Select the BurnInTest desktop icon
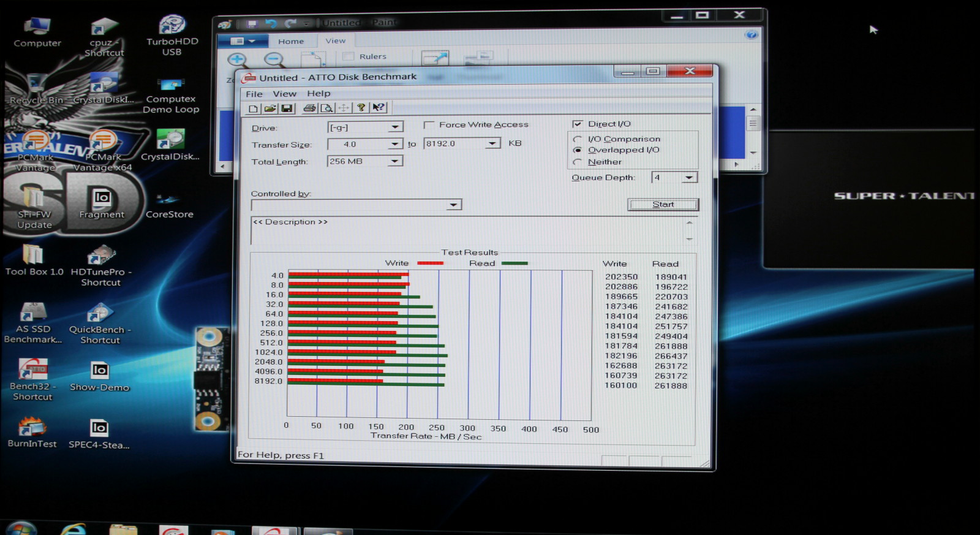980x535 pixels. [x=32, y=432]
